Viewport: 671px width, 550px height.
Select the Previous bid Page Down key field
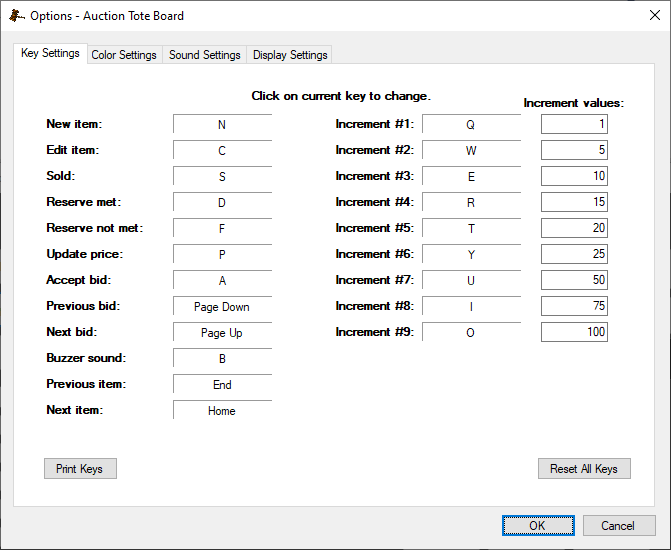tap(222, 307)
